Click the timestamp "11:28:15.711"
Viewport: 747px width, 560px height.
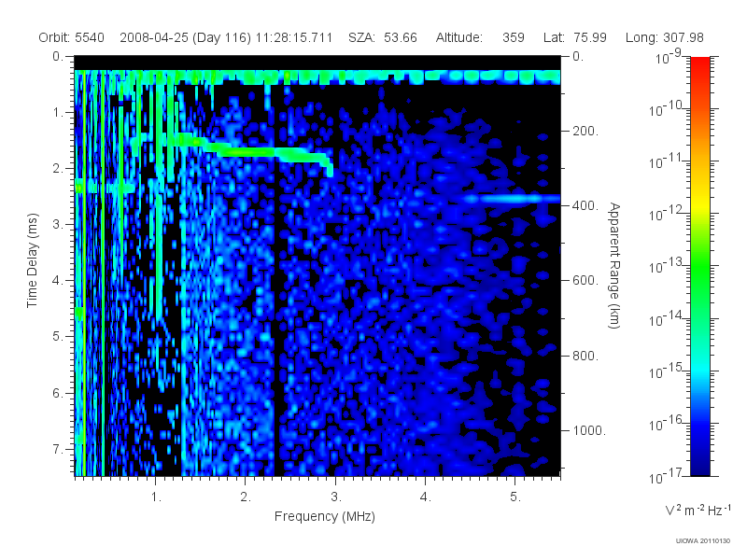click(x=294, y=37)
